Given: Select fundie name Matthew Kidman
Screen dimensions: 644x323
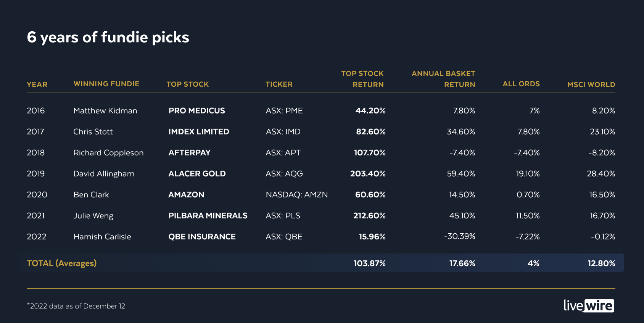Looking at the screenshot, I should [105, 111].
